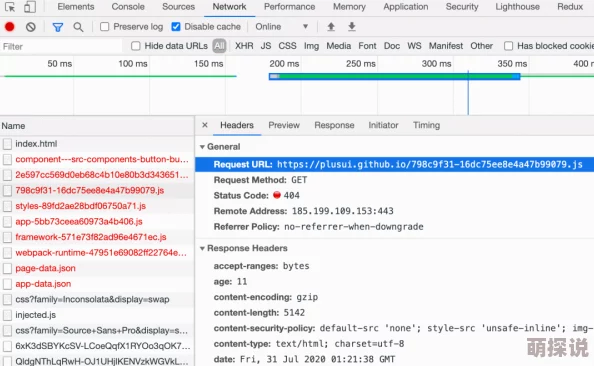594x366 pixels.
Task: Click the red record network log button
Action: 9,27
